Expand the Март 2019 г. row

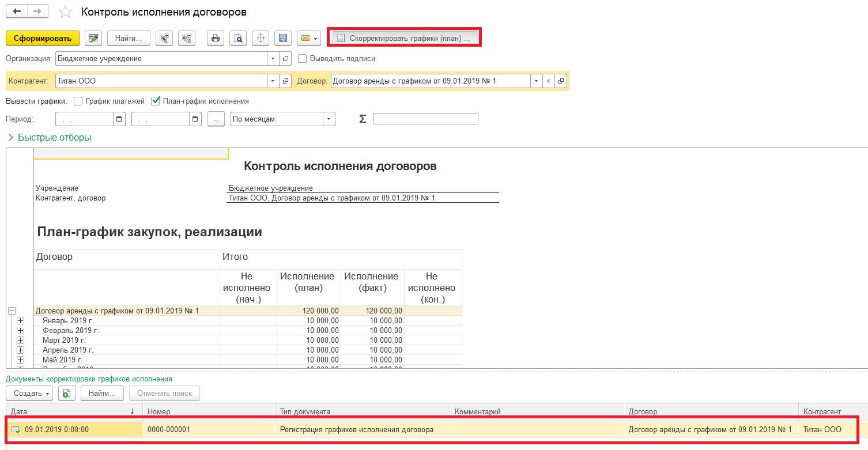click(x=21, y=341)
